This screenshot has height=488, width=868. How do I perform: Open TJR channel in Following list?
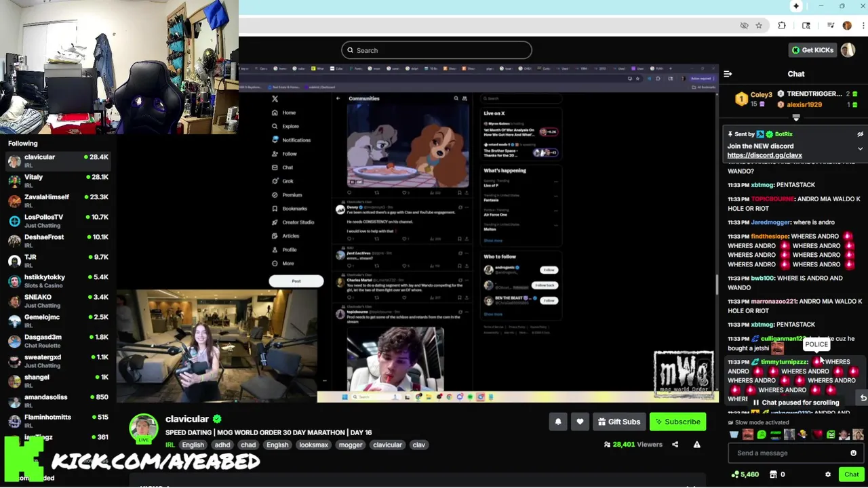(58, 261)
